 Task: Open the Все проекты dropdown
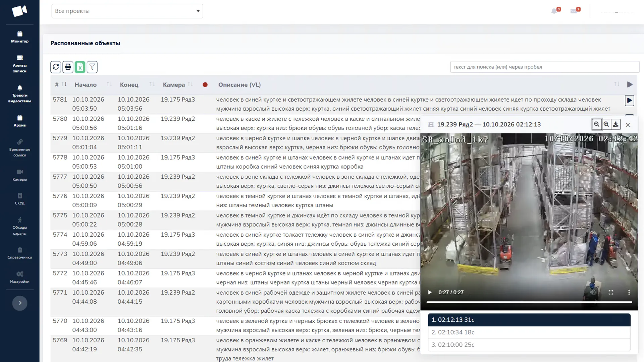(127, 11)
